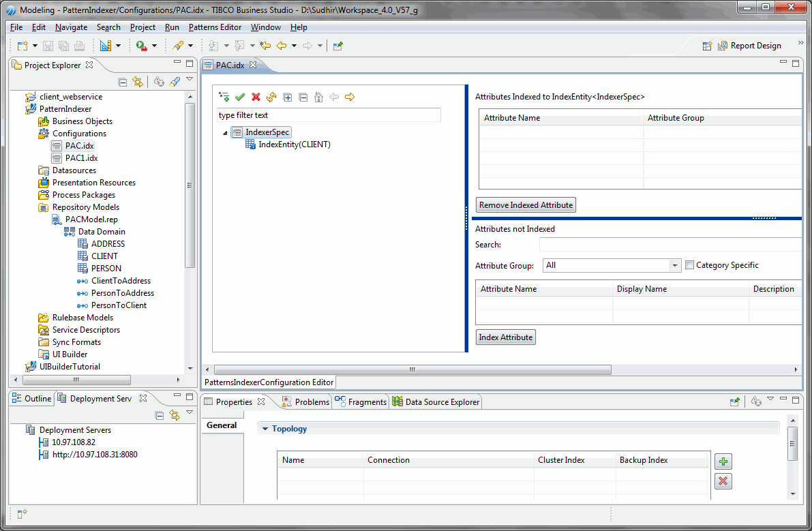Click the type filter text field
812x531 pixels.
click(x=329, y=115)
